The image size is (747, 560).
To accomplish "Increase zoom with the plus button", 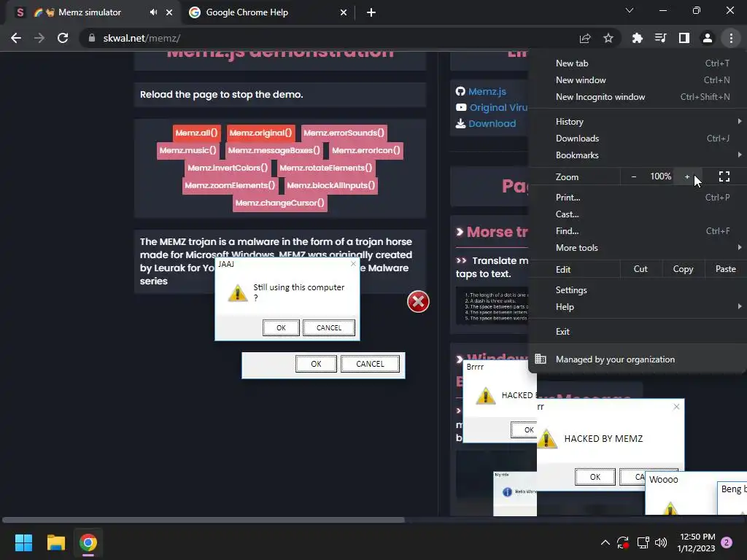I will tap(687, 176).
